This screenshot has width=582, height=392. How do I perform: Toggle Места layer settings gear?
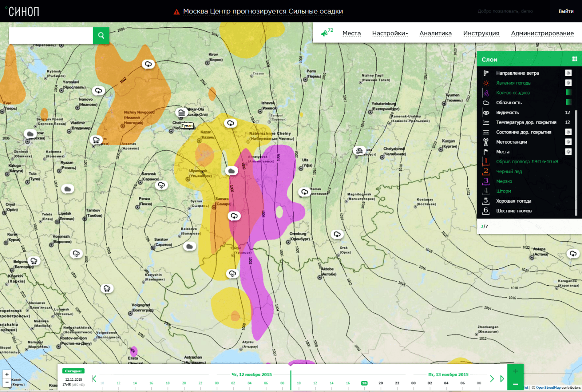[568, 152]
